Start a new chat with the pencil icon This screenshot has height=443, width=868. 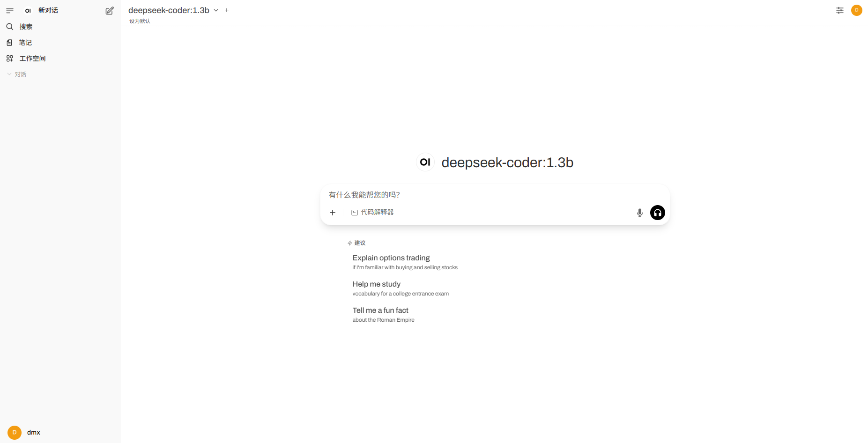[x=110, y=10]
